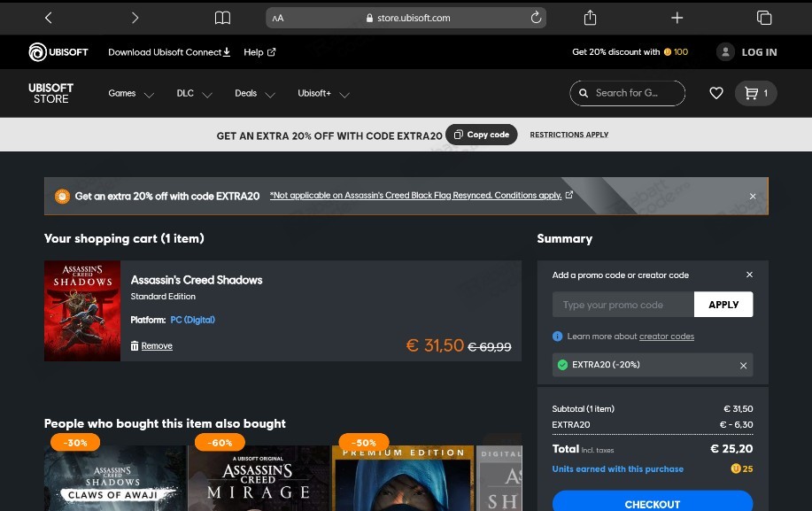Open the Premium Edition card
Screen dimensions: 812x511
pyautogui.click(x=402, y=478)
